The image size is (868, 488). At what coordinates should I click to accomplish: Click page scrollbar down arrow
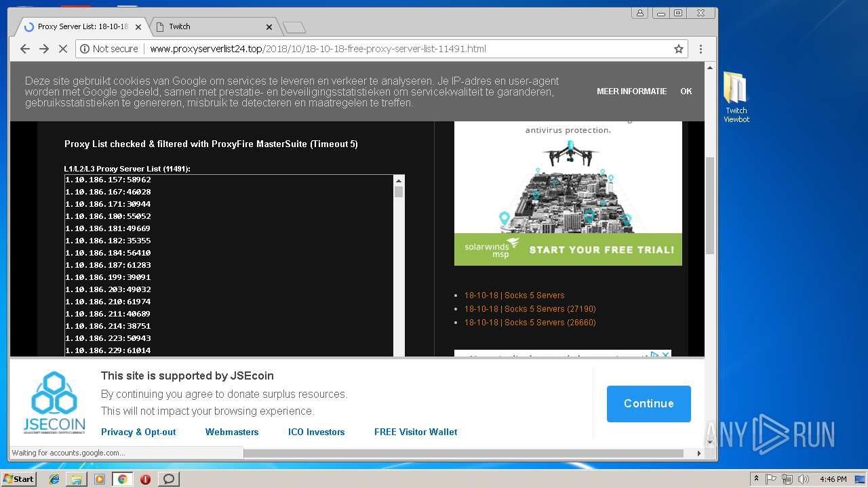click(x=710, y=443)
